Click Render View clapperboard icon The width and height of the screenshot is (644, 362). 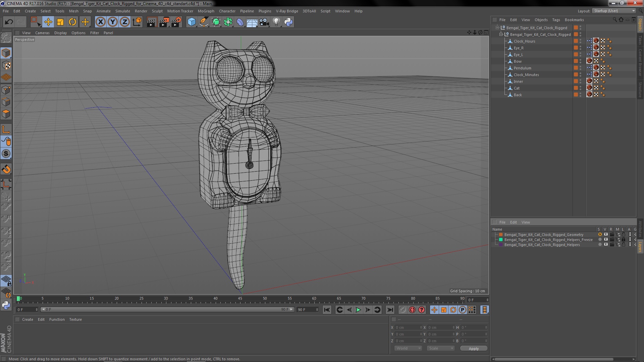point(152,22)
